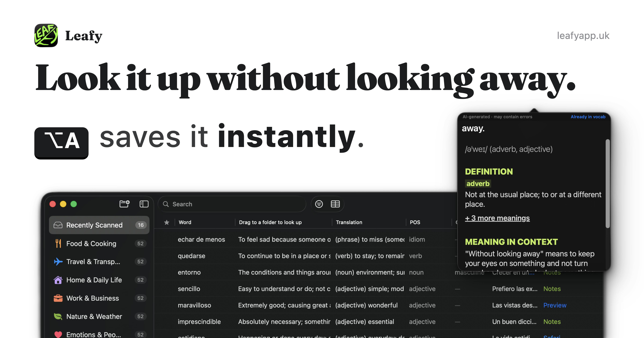Click the 'Already in vocab' label
The height and width of the screenshot is (338, 644).
pos(588,117)
